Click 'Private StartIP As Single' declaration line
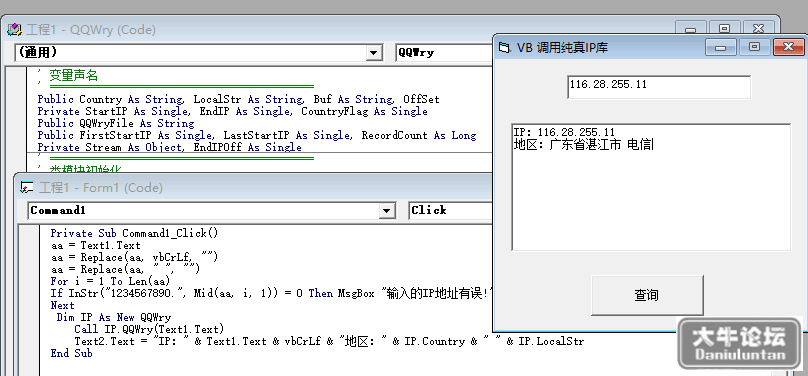808x376 pixels. [232, 111]
